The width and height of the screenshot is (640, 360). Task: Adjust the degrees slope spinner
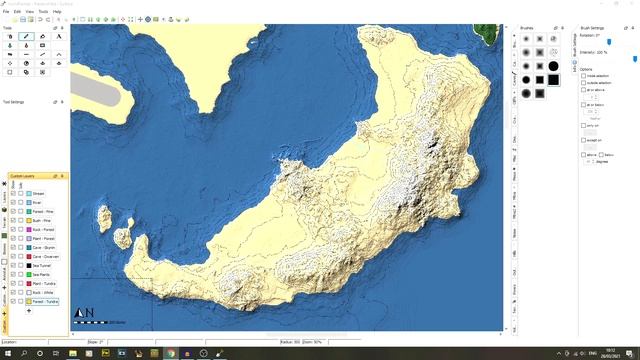589,162
